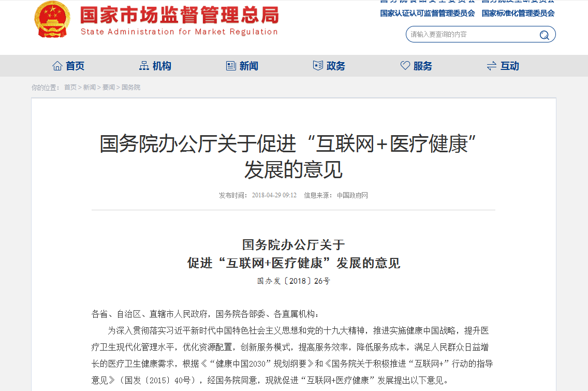Go to the 新闻 navigation section
The height and width of the screenshot is (391, 588).
248,66
